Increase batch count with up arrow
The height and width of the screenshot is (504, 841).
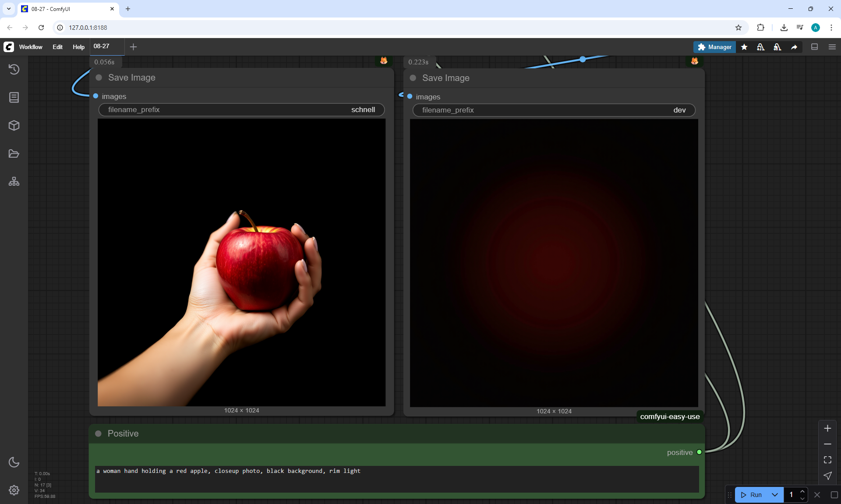802,491
